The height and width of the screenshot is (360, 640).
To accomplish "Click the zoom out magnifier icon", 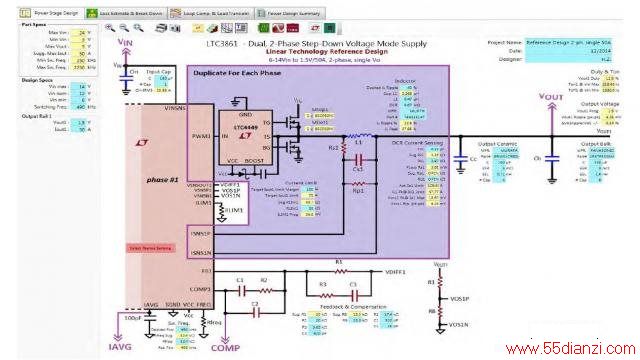I will 124,28.
